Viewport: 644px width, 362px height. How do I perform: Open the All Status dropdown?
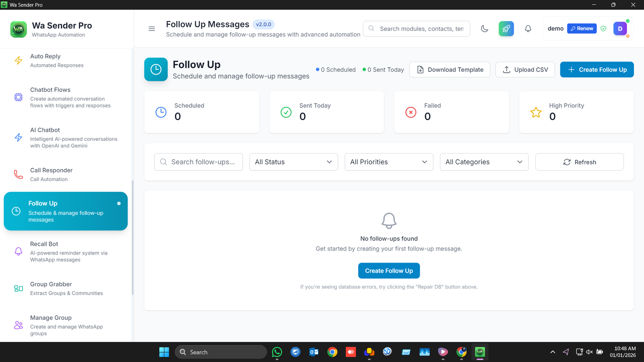(293, 162)
